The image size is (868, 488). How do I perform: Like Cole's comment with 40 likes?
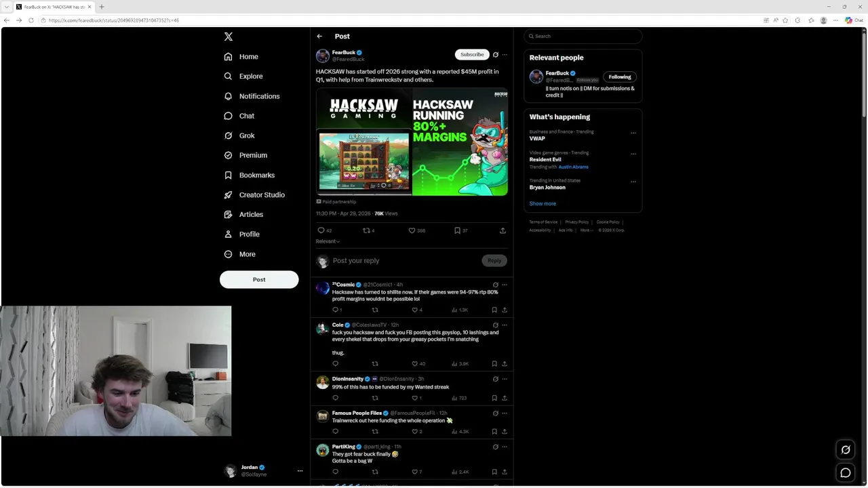[418, 364]
